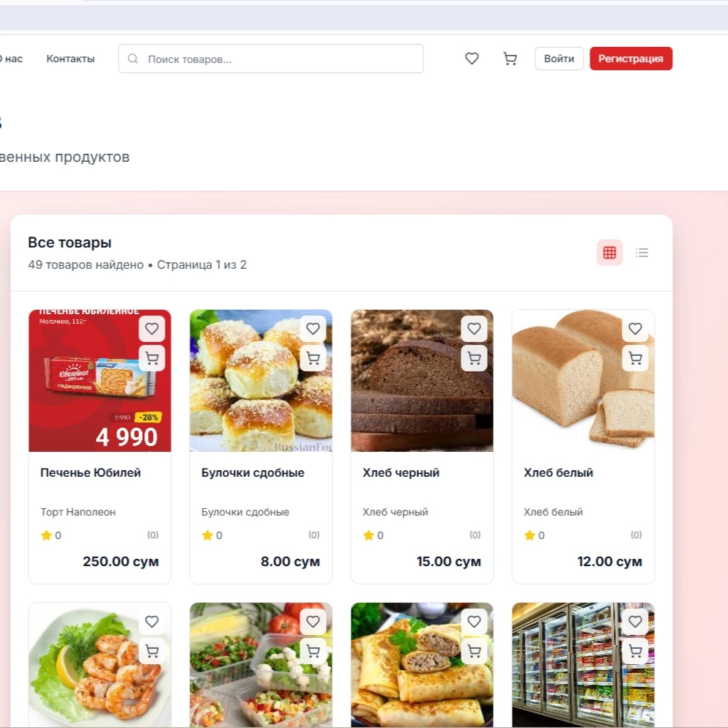Open the О нас menu link
728x728 pixels.
tap(11, 59)
